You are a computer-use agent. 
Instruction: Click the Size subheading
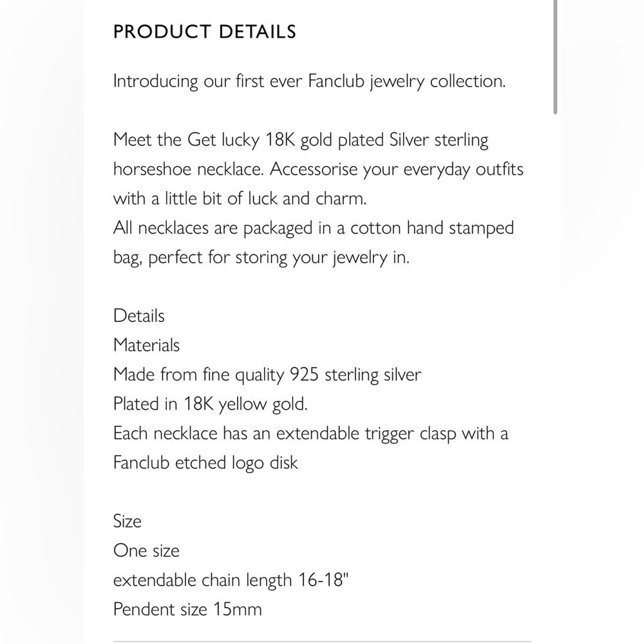(x=128, y=521)
